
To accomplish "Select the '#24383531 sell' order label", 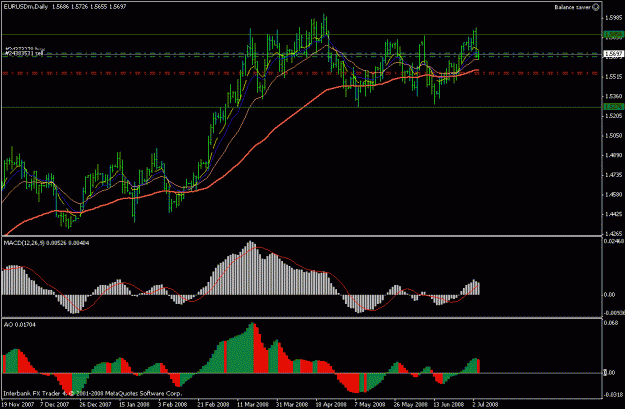I will click(24, 53).
